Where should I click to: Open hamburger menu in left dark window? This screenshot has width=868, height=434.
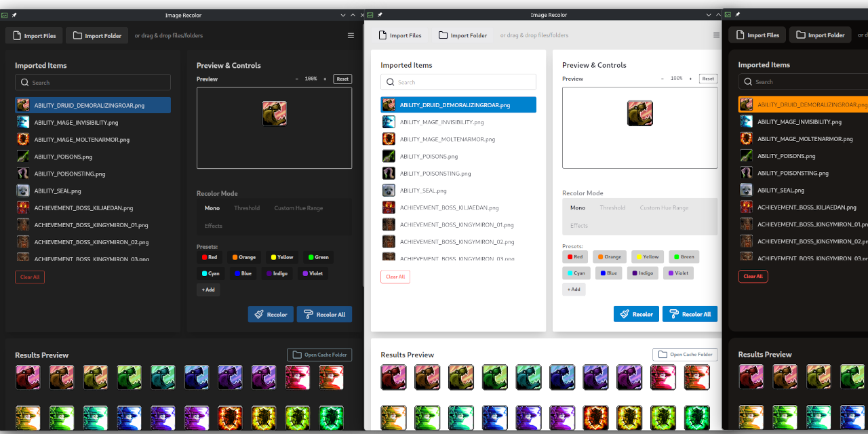point(351,35)
